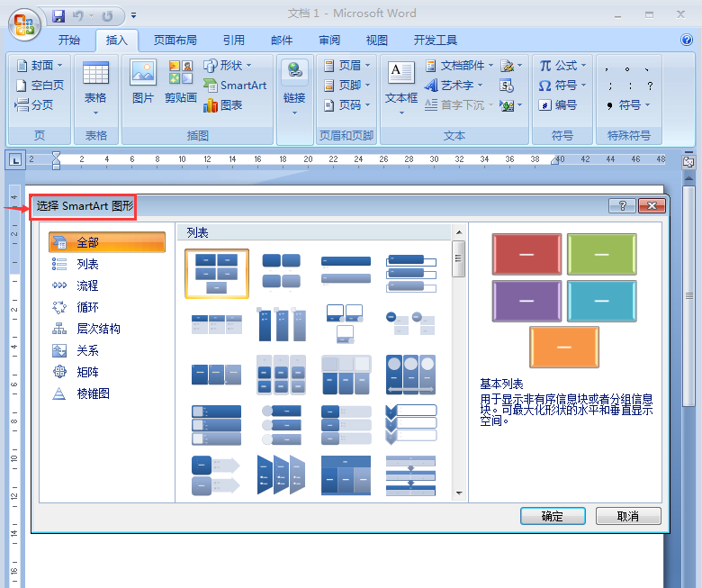Choose the trapezoid list layout thumbnail
702x588 pixels.
click(x=281, y=475)
